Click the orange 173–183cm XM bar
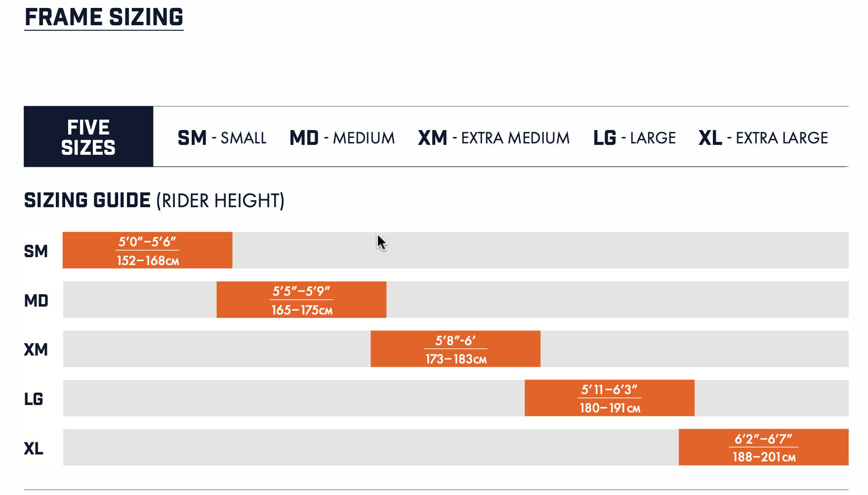Screen dimensions: 868x495 click(455, 349)
